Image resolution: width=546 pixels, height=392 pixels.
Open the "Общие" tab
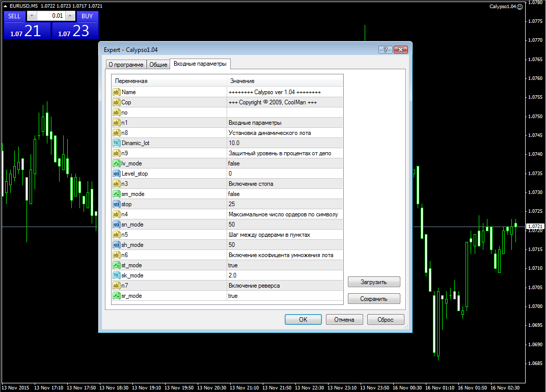158,65
